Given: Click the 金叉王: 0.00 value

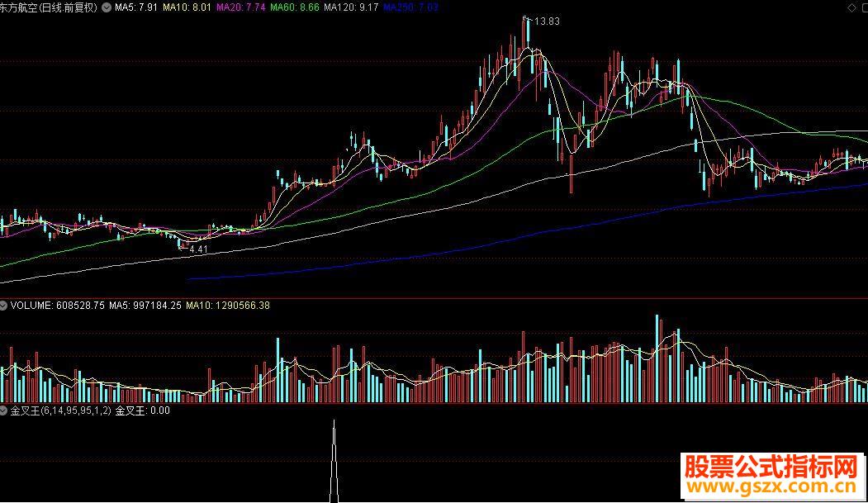Looking at the screenshot, I should click(143, 410).
